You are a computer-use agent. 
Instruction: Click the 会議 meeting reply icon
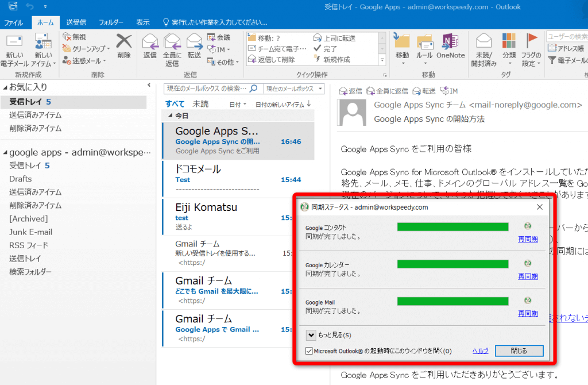[211, 37]
